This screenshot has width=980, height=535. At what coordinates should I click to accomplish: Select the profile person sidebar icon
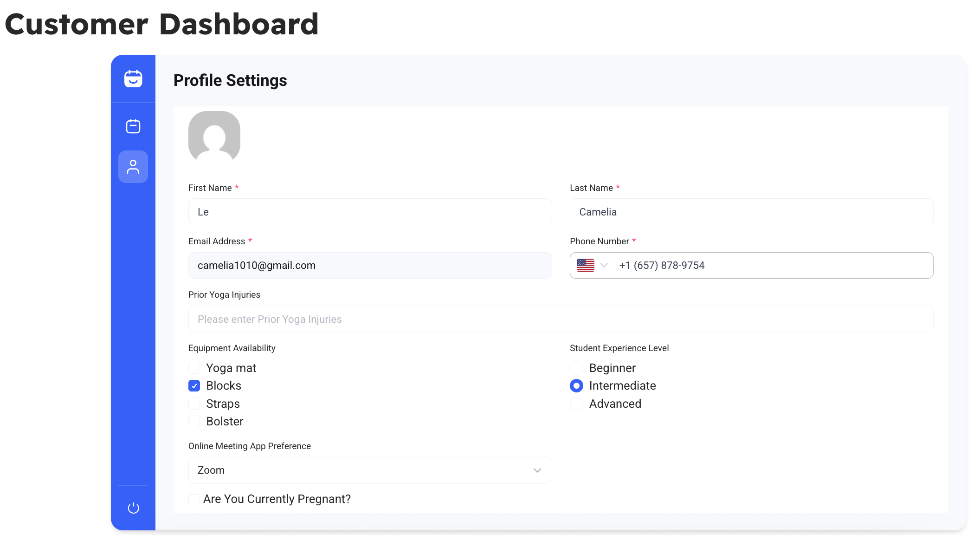[x=133, y=167]
